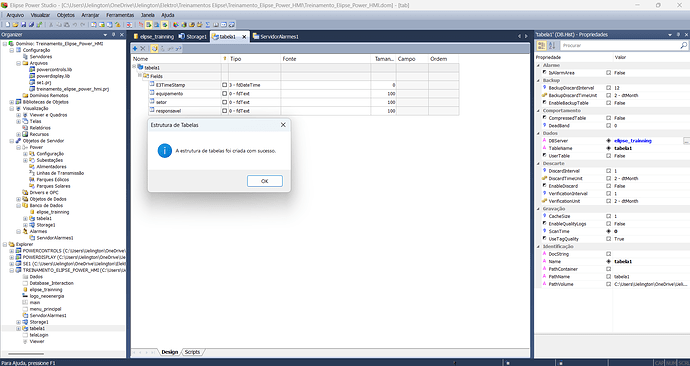The height and width of the screenshot is (366, 690).
Task: Click the link box beside CompressedTable value
Action: 609,118
